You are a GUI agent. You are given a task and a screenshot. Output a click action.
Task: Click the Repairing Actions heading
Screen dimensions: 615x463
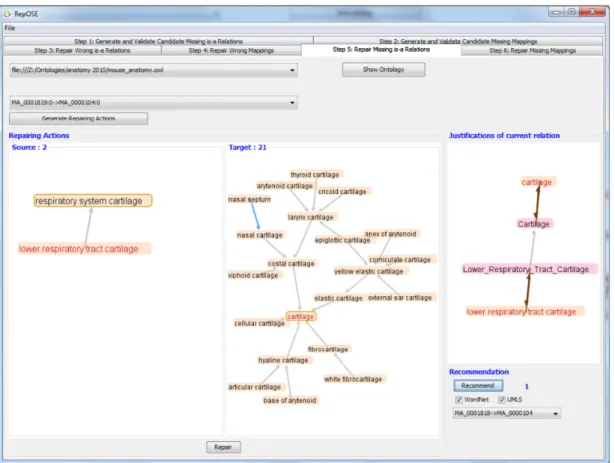point(39,135)
